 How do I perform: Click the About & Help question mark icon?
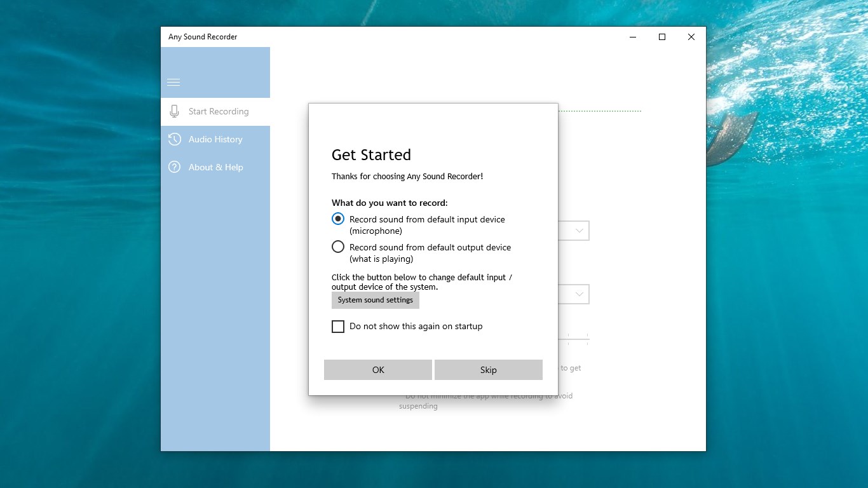pos(174,167)
